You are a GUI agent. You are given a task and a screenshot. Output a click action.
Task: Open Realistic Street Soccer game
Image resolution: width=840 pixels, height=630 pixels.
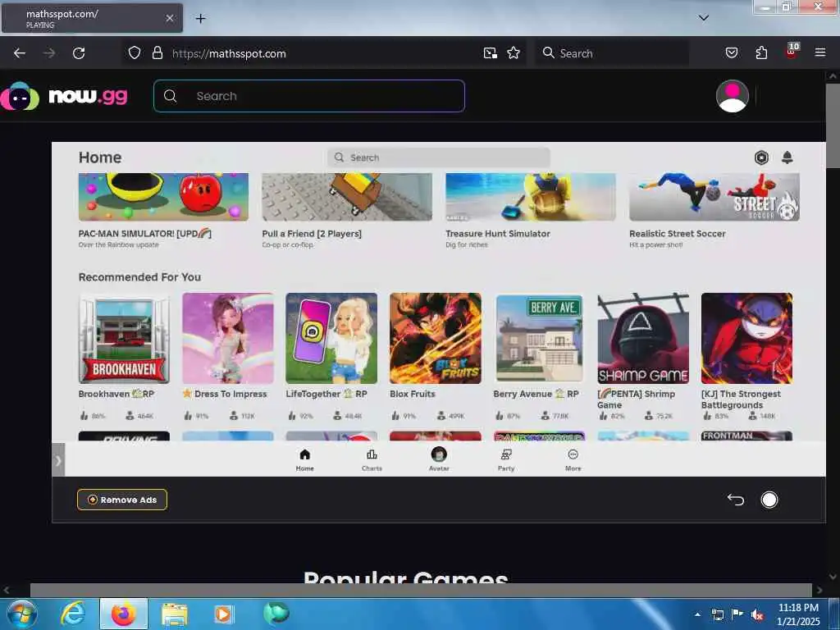tap(714, 197)
